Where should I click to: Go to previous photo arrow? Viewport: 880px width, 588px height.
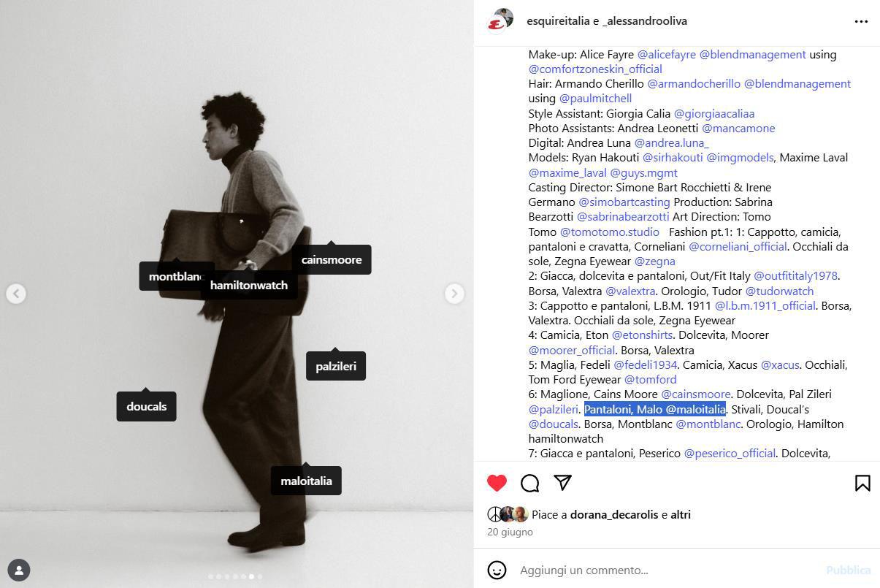click(x=16, y=294)
